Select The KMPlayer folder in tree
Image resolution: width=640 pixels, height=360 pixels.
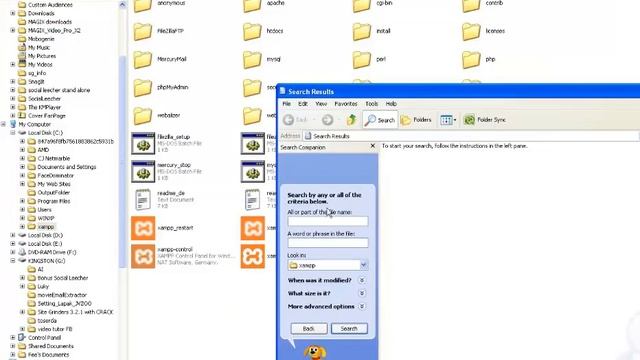click(x=44, y=107)
